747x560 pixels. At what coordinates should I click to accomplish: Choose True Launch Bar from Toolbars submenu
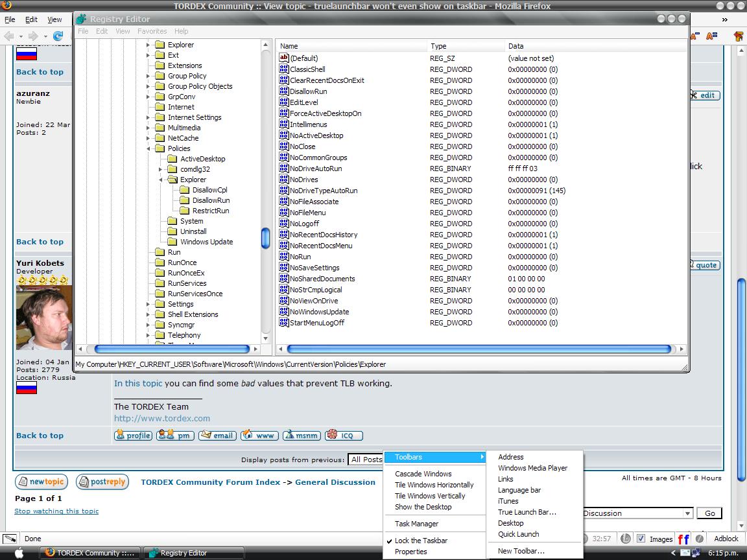[527, 512]
